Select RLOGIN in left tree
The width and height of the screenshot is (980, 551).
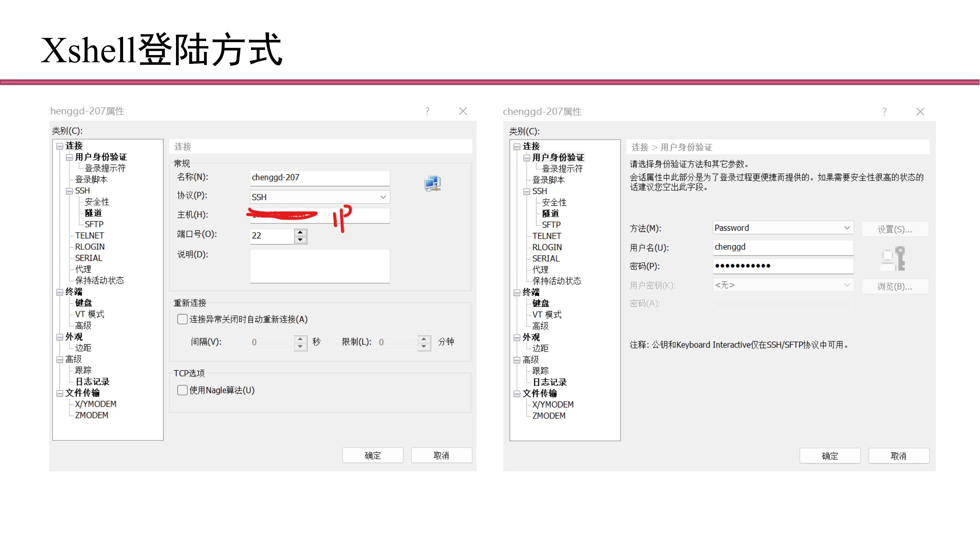click(x=90, y=247)
